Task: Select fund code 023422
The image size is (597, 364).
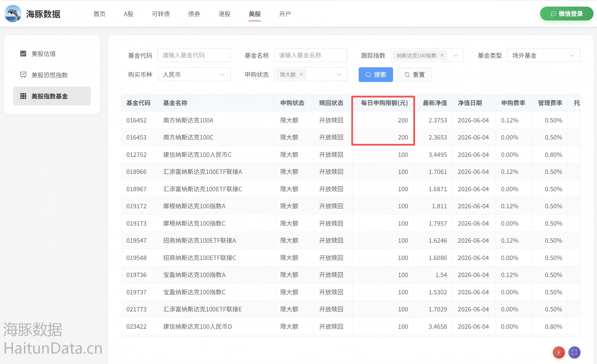Action: (x=136, y=326)
